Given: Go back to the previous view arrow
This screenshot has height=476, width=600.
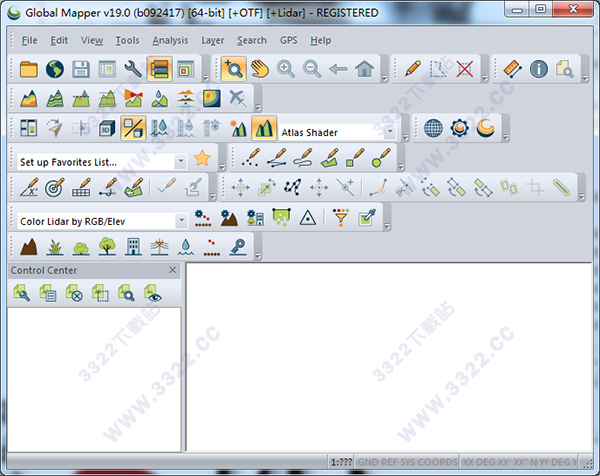Looking at the screenshot, I should 338,69.
